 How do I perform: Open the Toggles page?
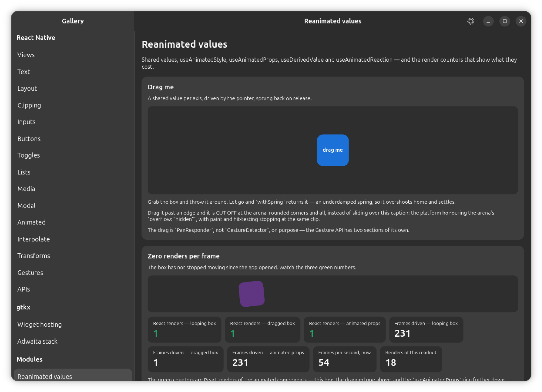(73, 155)
